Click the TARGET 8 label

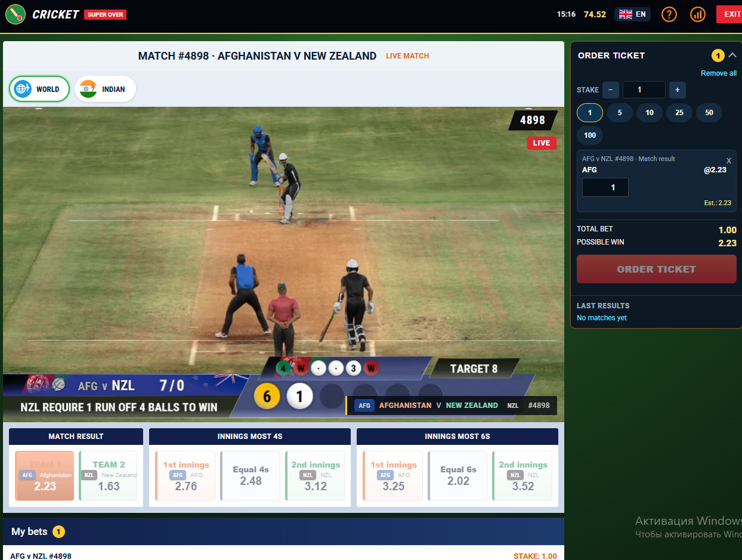pyautogui.click(x=474, y=369)
